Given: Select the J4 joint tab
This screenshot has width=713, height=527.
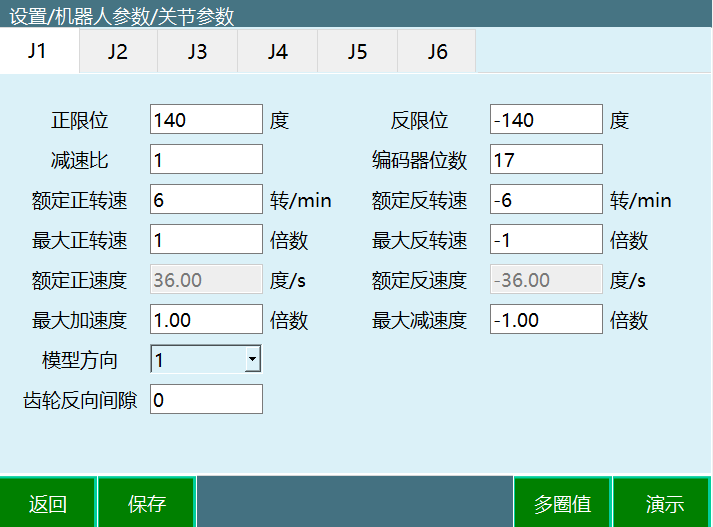Looking at the screenshot, I should click(x=277, y=51).
